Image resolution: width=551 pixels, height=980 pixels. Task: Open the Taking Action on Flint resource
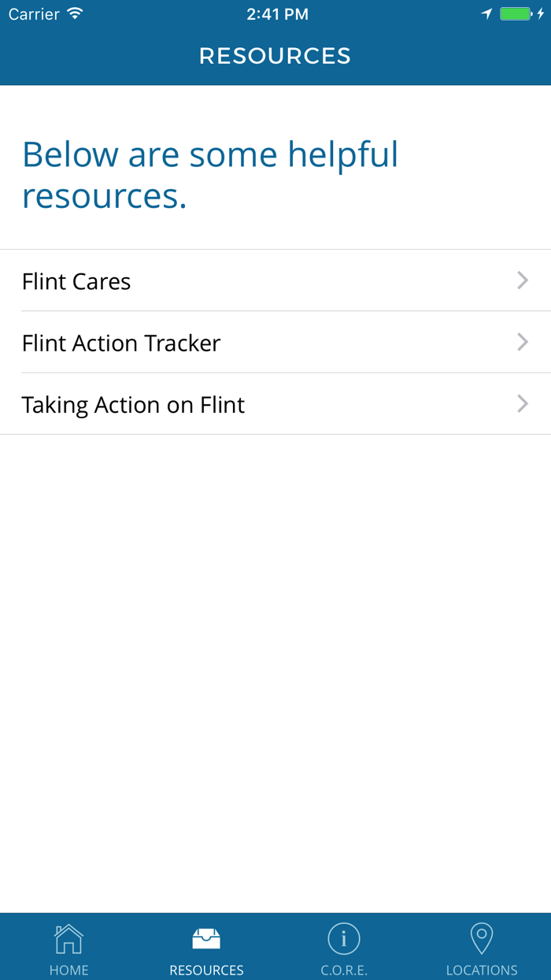133,404
